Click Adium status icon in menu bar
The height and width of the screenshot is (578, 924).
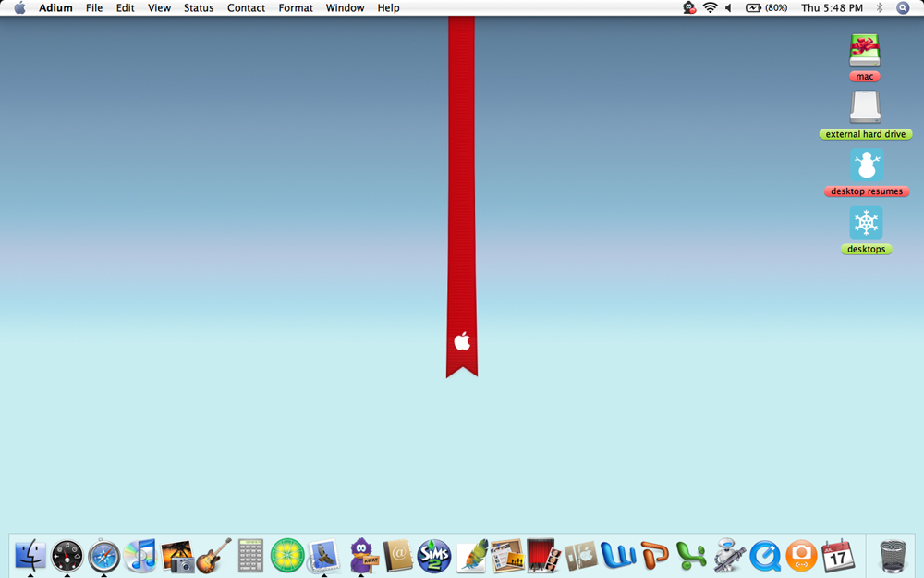coord(689,7)
